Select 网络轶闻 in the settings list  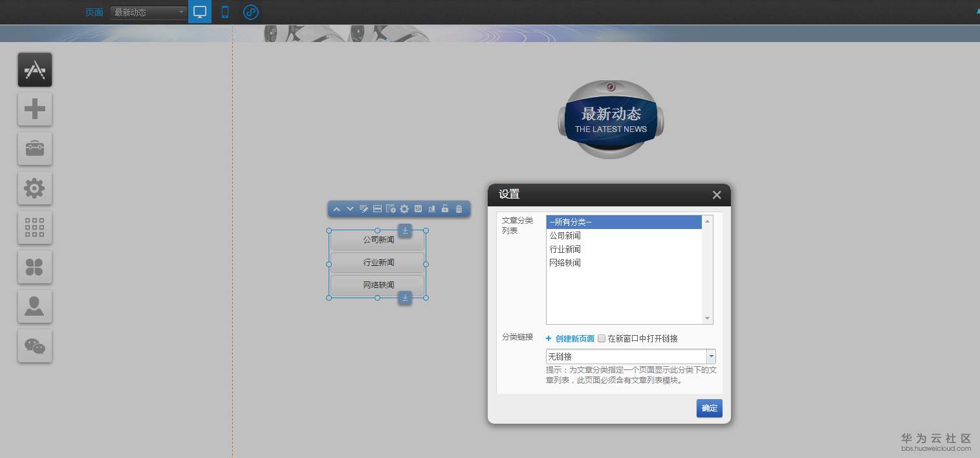pos(624,263)
